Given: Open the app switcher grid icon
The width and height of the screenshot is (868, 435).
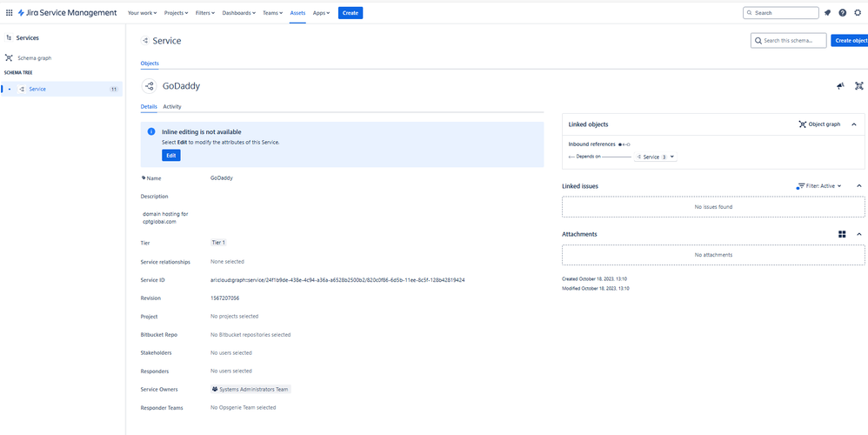Looking at the screenshot, I should 9,13.
